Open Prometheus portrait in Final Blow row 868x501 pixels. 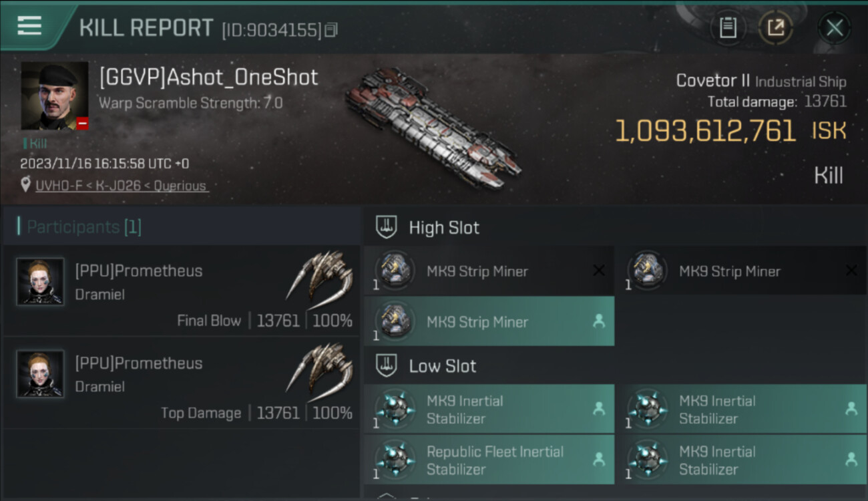[x=40, y=281]
